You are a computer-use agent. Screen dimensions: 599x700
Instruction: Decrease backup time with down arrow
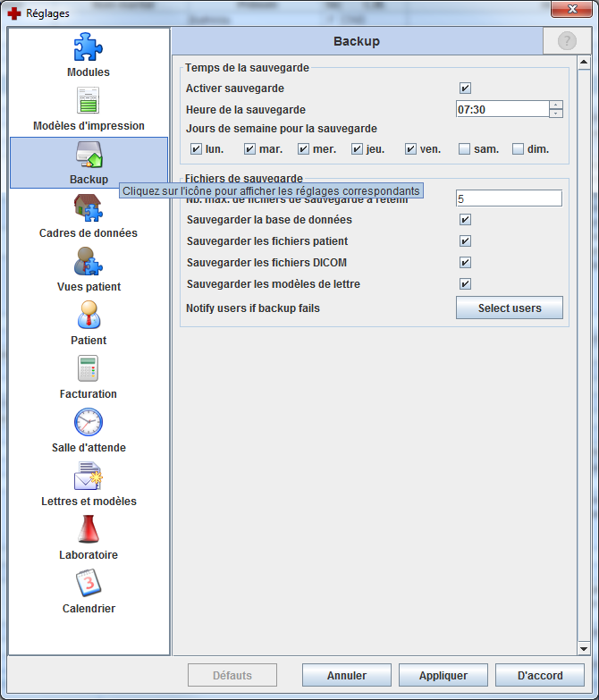(x=556, y=114)
